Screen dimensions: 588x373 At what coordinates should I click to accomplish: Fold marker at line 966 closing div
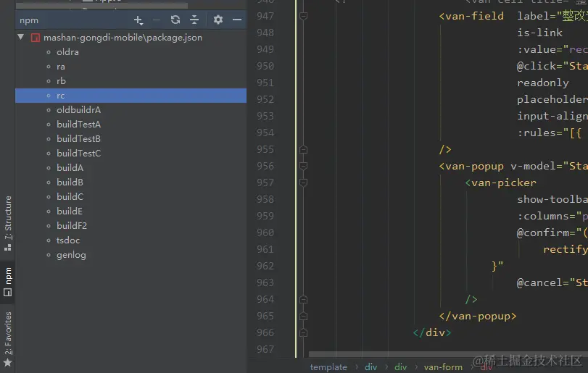(x=303, y=332)
